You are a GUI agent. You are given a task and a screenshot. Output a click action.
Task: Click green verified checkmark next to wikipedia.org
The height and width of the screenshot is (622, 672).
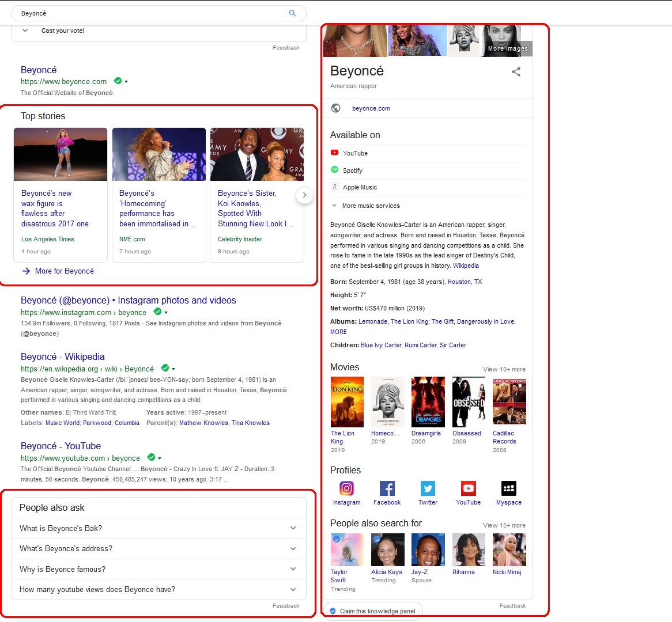coord(165,368)
